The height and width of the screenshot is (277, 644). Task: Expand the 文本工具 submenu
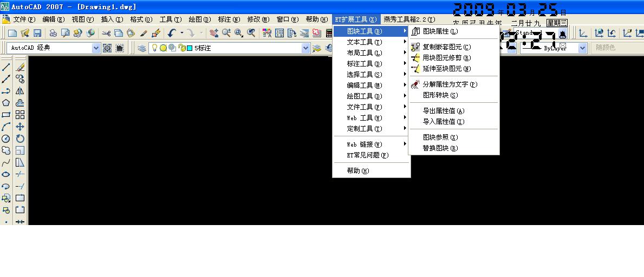click(371, 42)
